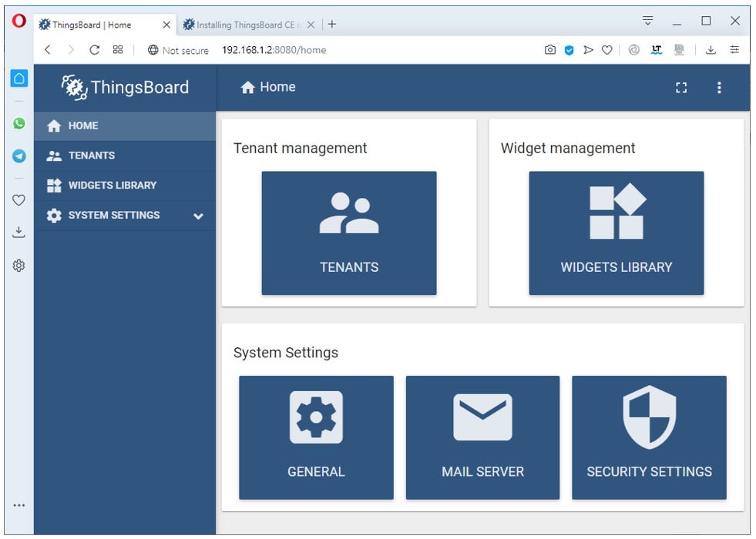Viewport: 756px width, 539px height.
Task: Open bookmarks heart in Opera sidebar
Action: 18,200
